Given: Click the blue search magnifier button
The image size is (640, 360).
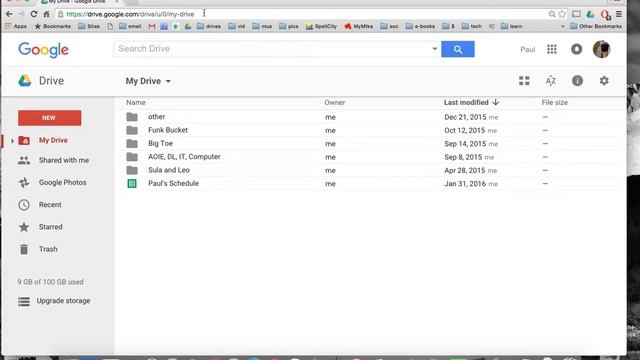Looking at the screenshot, I should (458, 49).
